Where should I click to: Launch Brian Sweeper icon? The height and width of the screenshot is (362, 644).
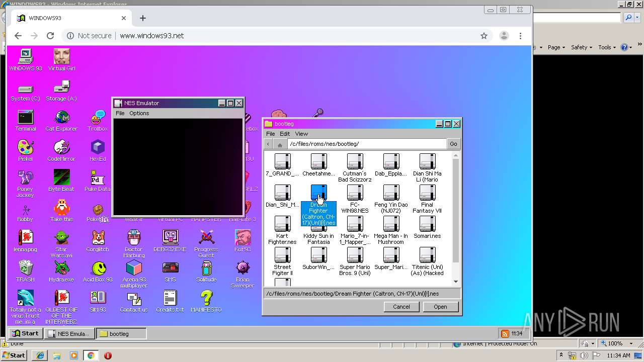(x=243, y=275)
